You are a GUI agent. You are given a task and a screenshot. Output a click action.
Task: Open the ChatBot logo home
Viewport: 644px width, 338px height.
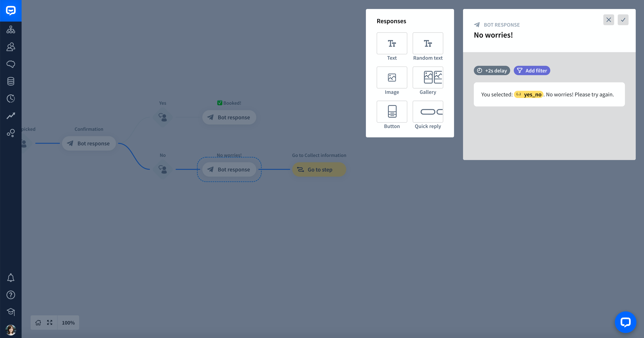11,11
